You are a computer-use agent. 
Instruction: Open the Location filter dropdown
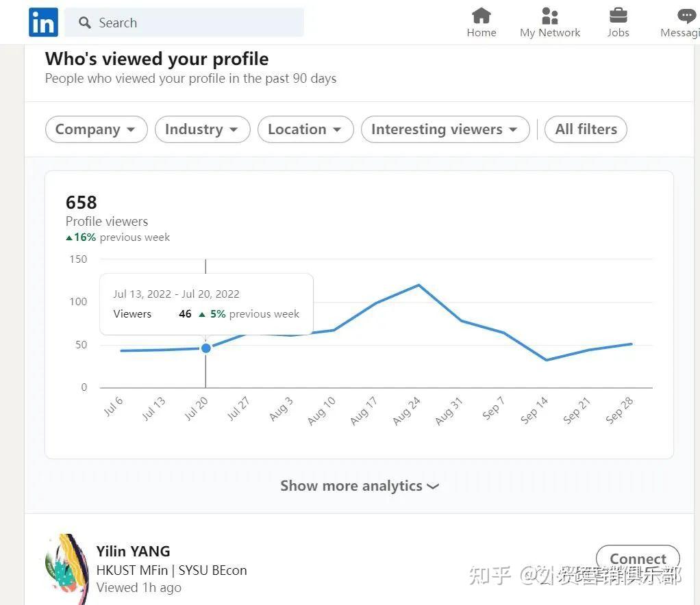click(x=305, y=129)
